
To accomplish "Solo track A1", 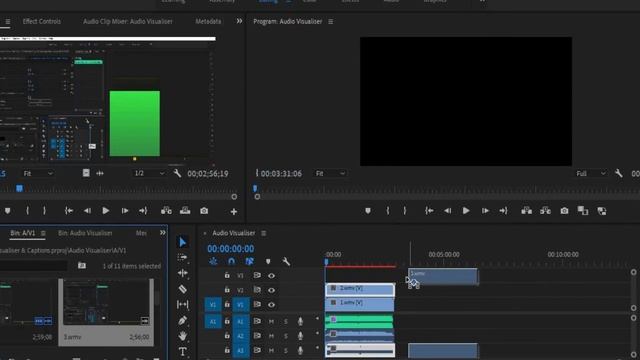I will tap(286, 322).
